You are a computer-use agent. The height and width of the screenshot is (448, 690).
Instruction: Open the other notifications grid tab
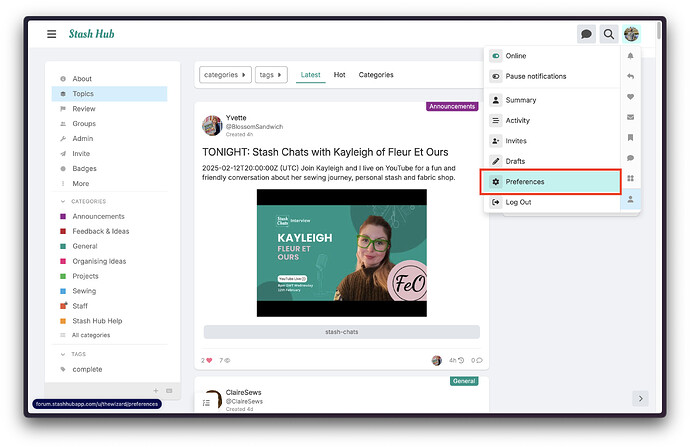(x=630, y=178)
